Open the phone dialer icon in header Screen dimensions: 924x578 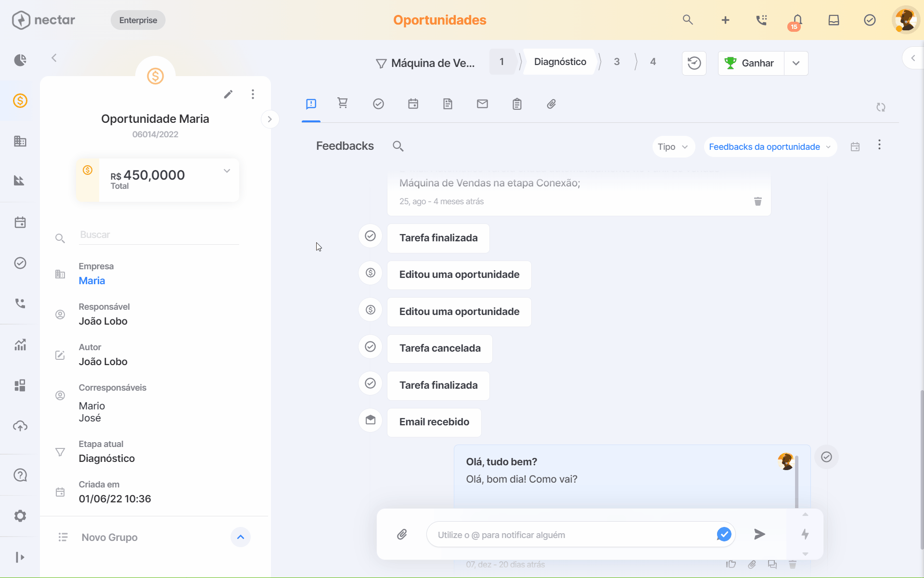pos(761,20)
